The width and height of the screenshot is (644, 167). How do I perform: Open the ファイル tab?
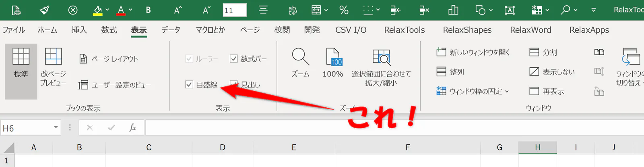pyautogui.click(x=14, y=30)
